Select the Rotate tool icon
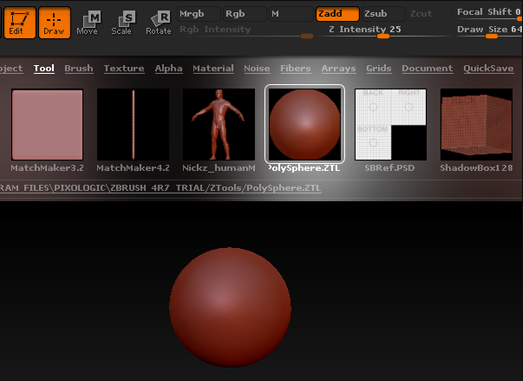This screenshot has width=523, height=381. tap(159, 23)
